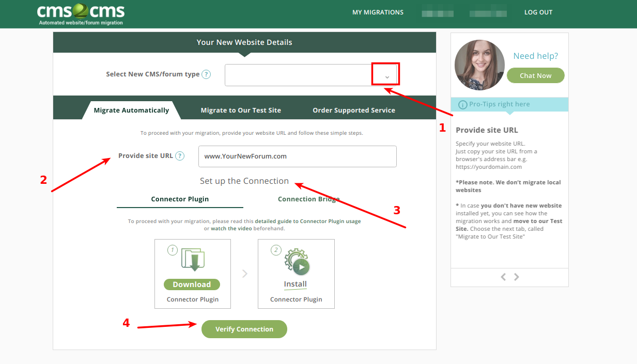Switch to the Connection Bridge sub-tab
The width and height of the screenshot is (637, 364).
tap(309, 199)
